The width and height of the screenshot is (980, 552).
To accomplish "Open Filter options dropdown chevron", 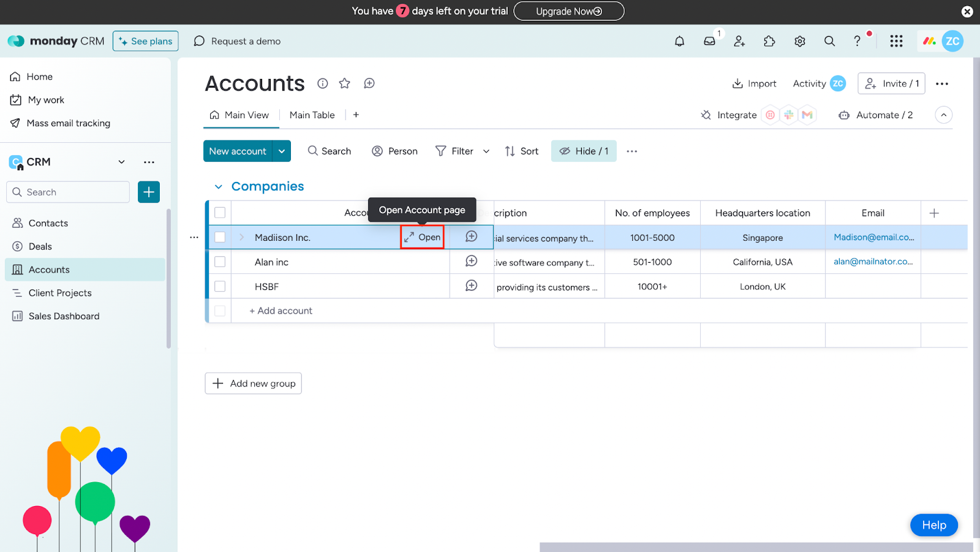I will pyautogui.click(x=486, y=151).
